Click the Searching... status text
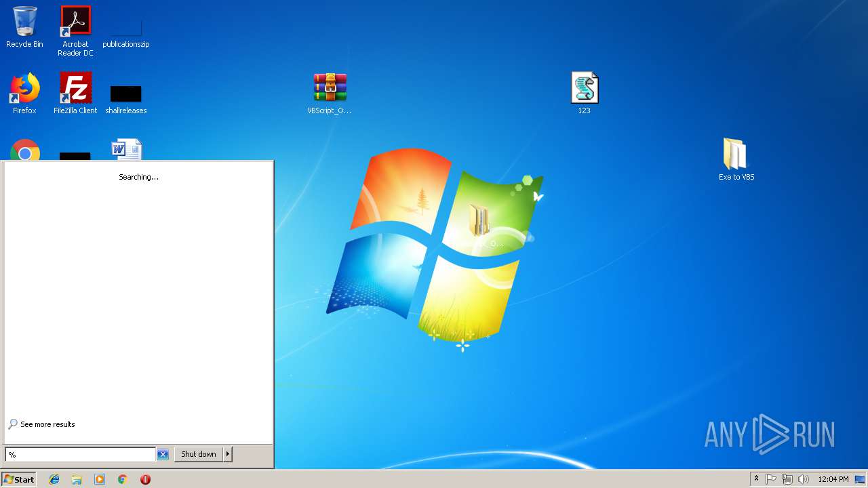868x488 pixels. click(139, 177)
